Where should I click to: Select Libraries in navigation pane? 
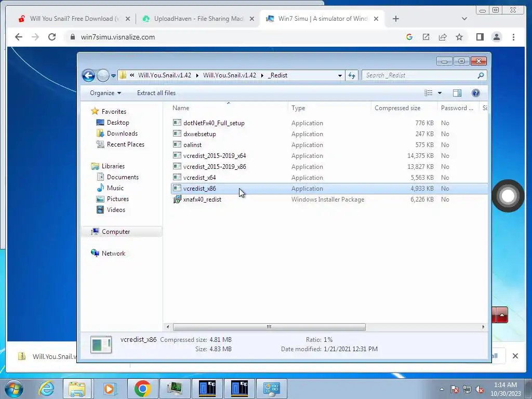click(113, 166)
